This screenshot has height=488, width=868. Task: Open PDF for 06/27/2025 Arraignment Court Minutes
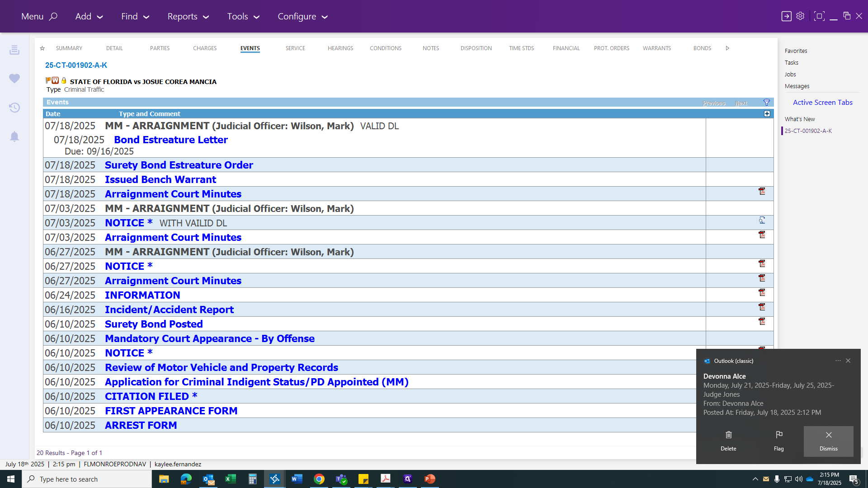point(762,278)
